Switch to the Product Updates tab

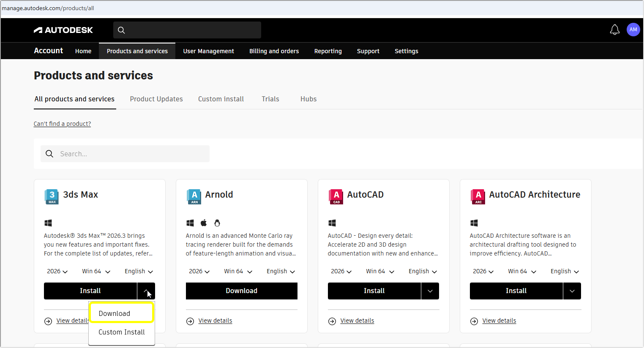pos(156,99)
